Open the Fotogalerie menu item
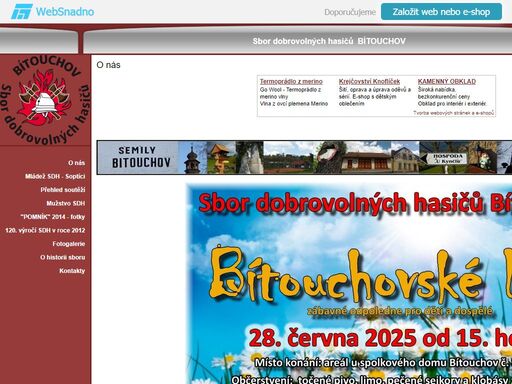Screen dimensions: 512x384 coord(69,244)
